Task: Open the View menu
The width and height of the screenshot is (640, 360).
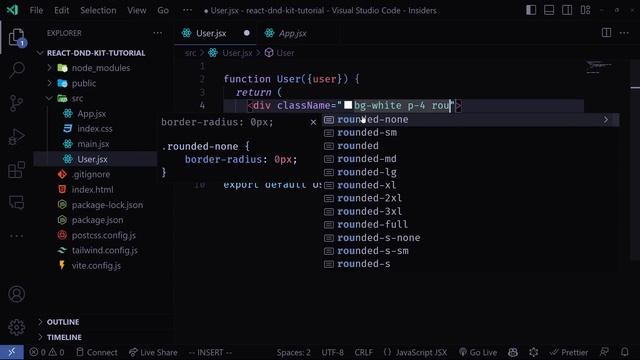Action: pos(137,10)
